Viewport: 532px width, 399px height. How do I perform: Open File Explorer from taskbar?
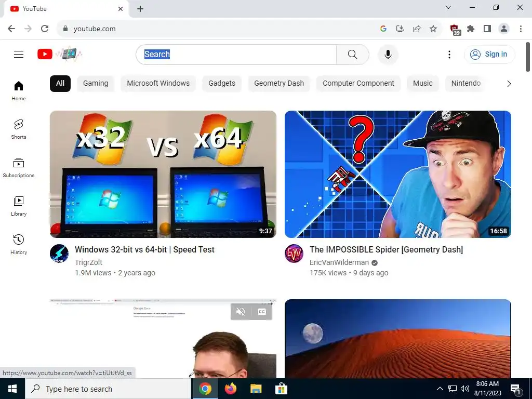coord(256,389)
